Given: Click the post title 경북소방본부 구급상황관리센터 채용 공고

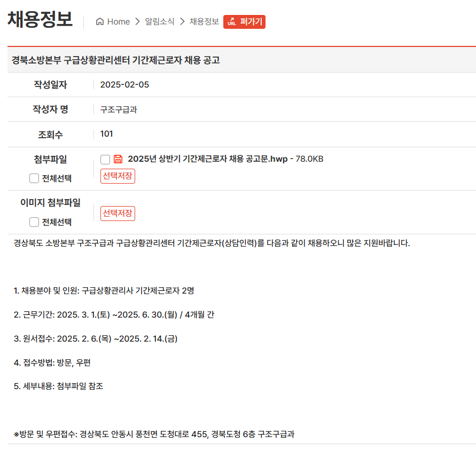Looking at the screenshot, I should [x=116, y=60].
